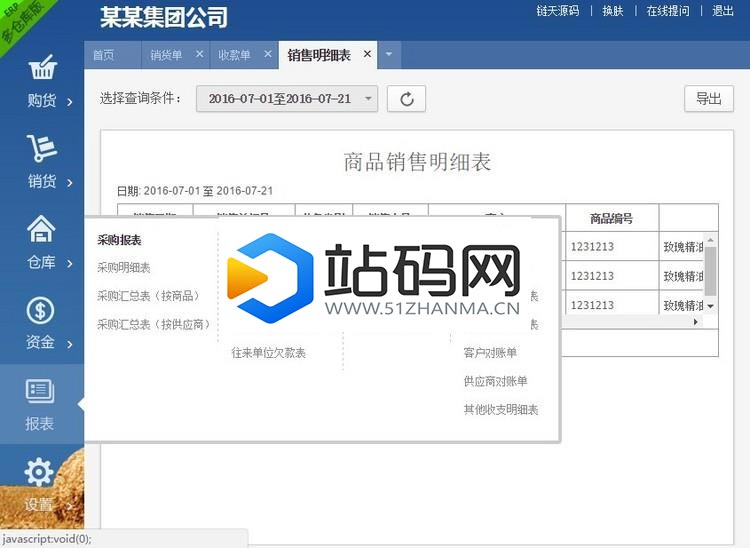Screen dimensions: 750x548
Task: Expand the 购货 submenu arrow
Action: click(x=70, y=102)
